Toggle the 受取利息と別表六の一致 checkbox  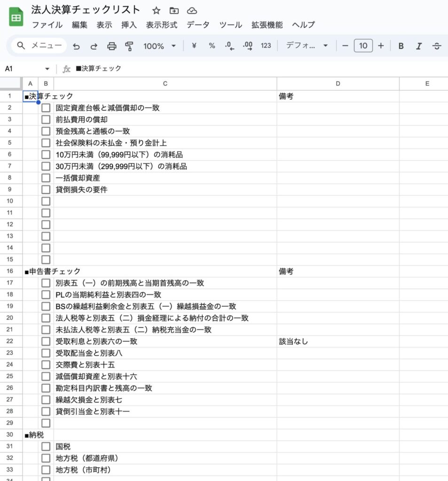[46, 341]
